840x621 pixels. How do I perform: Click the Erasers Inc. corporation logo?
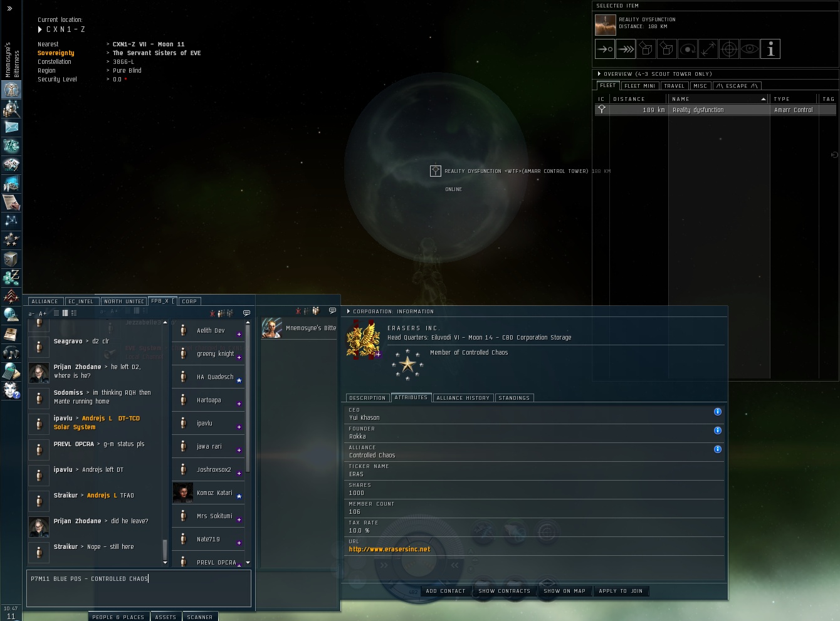pos(364,340)
